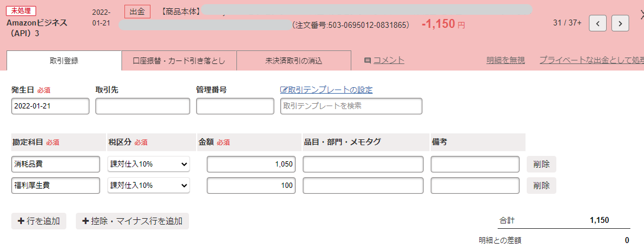Click the 取引テンプレートの設定 link

pos(326,90)
